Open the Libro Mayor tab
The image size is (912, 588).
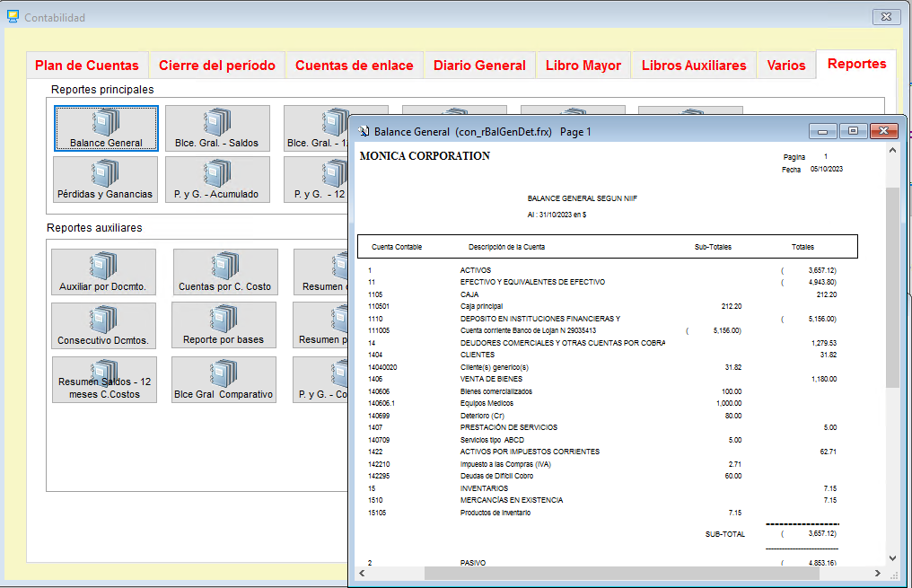pos(583,66)
